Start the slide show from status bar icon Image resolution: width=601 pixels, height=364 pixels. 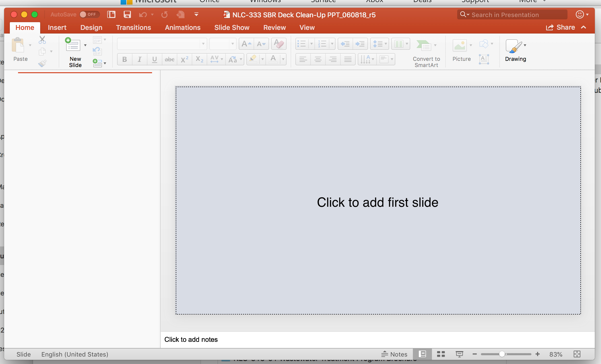pos(459,354)
